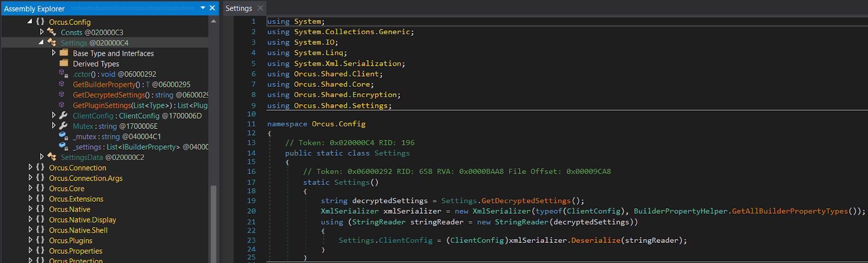This screenshot has width=868, height=263.
Task: Expand the SettingsData class node
Action: coord(42,157)
